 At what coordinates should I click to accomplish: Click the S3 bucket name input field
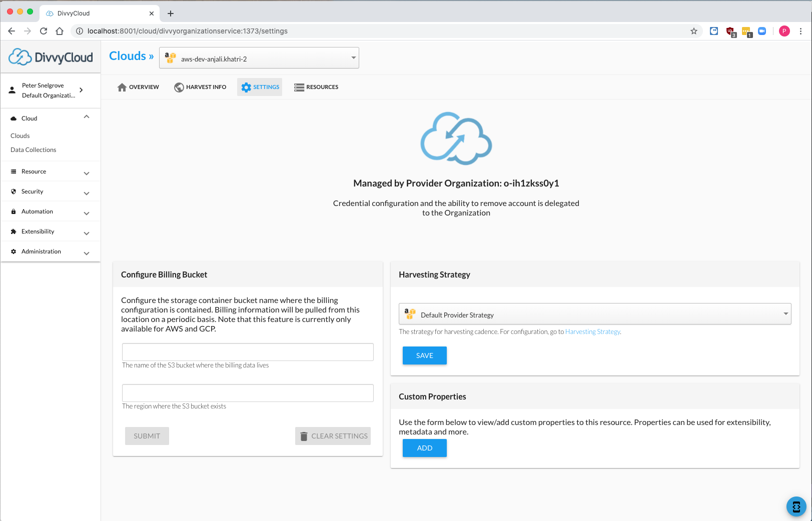point(248,352)
